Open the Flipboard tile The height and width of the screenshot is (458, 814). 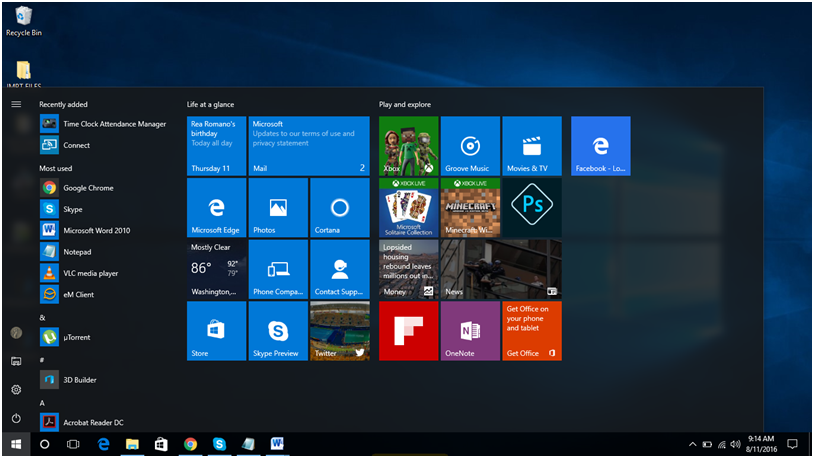pyautogui.click(x=409, y=331)
